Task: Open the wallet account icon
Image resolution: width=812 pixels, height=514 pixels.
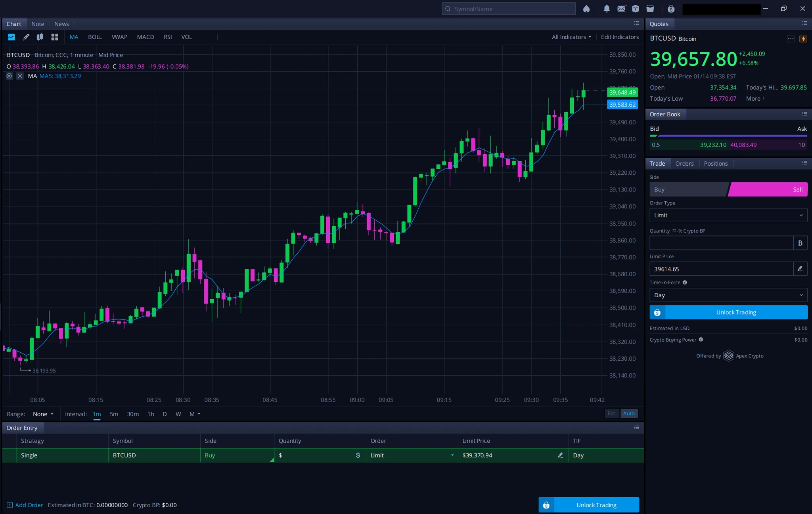Action: pos(650,9)
